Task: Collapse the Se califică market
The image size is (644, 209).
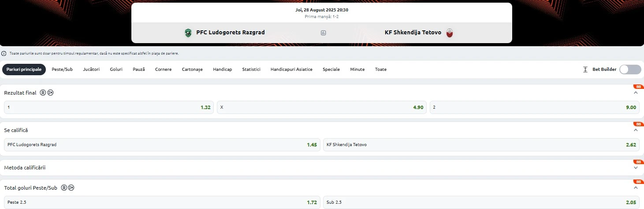Action: [x=636, y=130]
